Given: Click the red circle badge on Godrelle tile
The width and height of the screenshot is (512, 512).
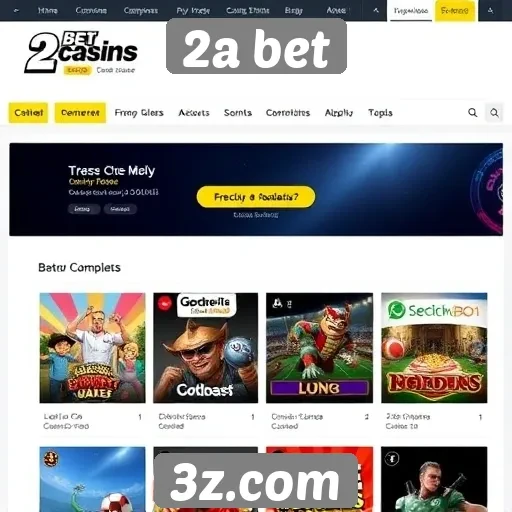Looking at the screenshot, I should click(x=164, y=303).
